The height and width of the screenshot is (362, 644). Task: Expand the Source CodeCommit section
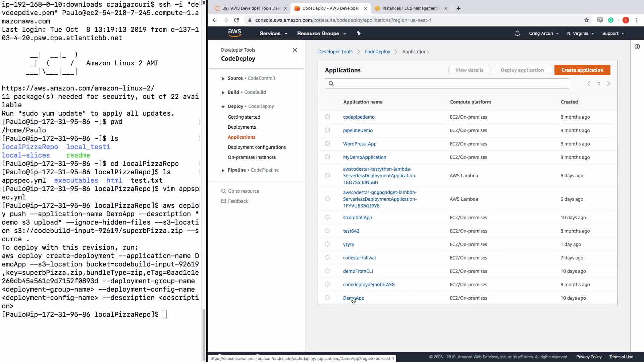223,78
